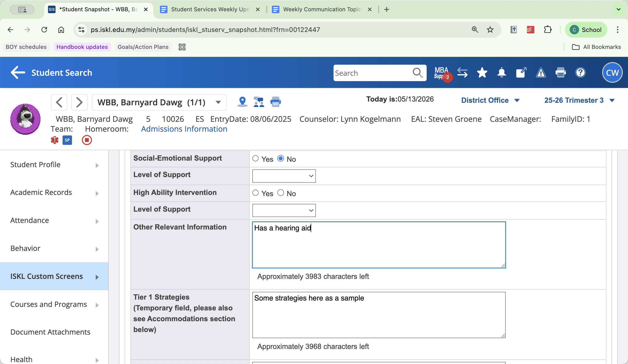Viewport: 628px width, 364px height.
Task: Click the people chat icon near student name
Action: click(x=259, y=102)
